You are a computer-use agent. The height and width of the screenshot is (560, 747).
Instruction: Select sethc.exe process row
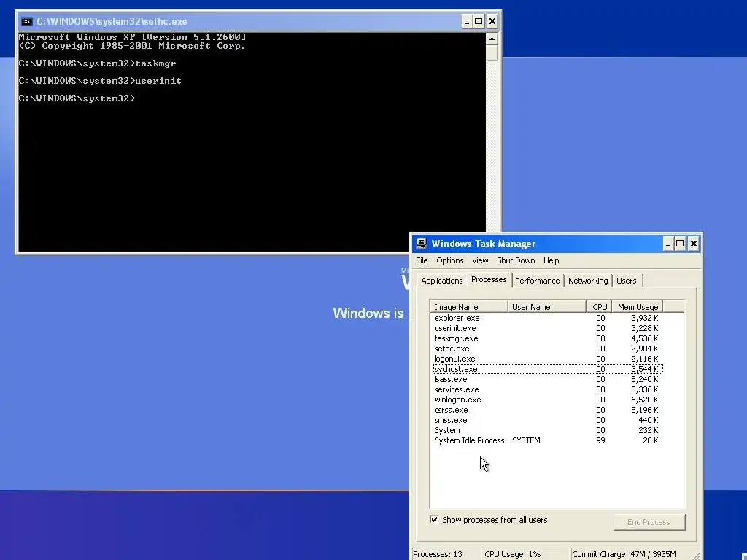click(x=547, y=349)
